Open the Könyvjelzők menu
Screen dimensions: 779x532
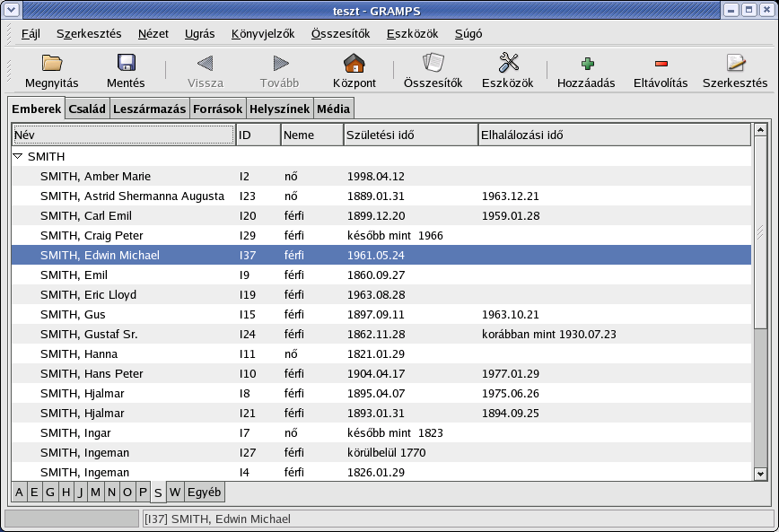(x=263, y=34)
